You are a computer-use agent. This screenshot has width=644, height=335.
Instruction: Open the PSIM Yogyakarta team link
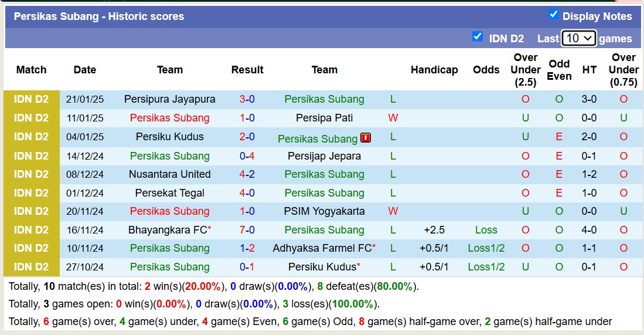point(324,211)
